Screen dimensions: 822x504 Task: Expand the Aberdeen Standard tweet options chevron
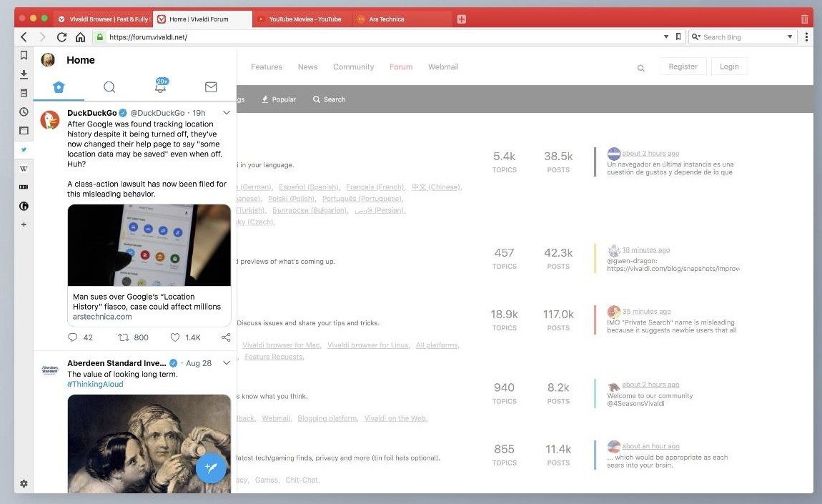(227, 362)
